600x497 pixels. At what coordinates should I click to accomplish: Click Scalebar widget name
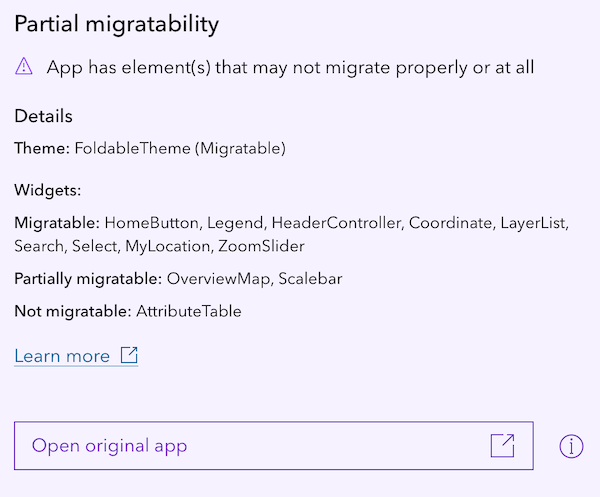tap(310, 279)
